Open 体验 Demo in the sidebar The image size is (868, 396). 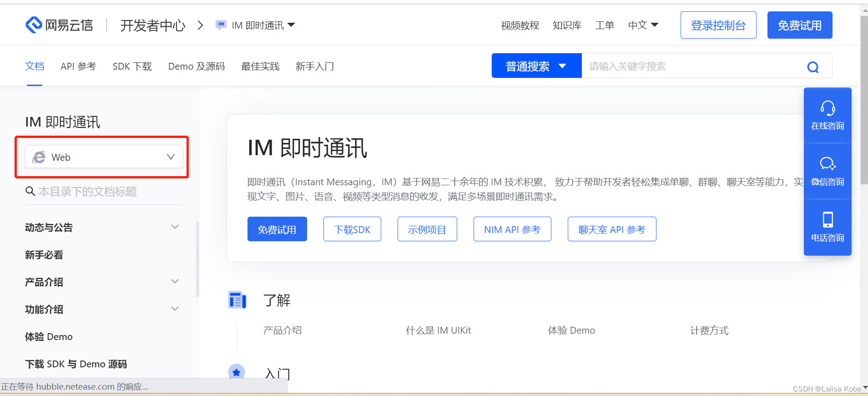point(49,336)
